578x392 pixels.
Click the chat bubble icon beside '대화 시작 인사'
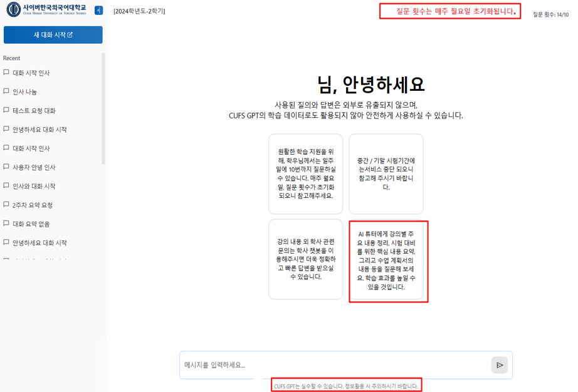(6, 73)
